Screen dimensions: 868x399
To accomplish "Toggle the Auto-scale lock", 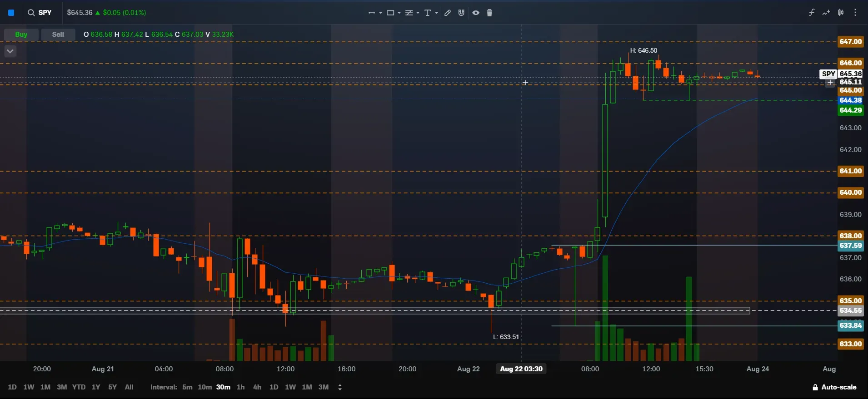I will tap(834, 387).
